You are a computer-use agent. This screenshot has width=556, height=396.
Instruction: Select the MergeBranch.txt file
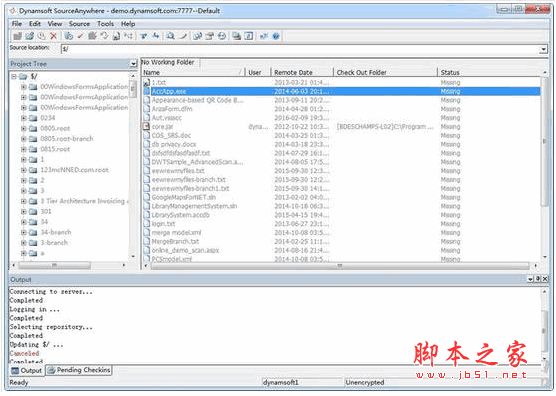coord(175,241)
